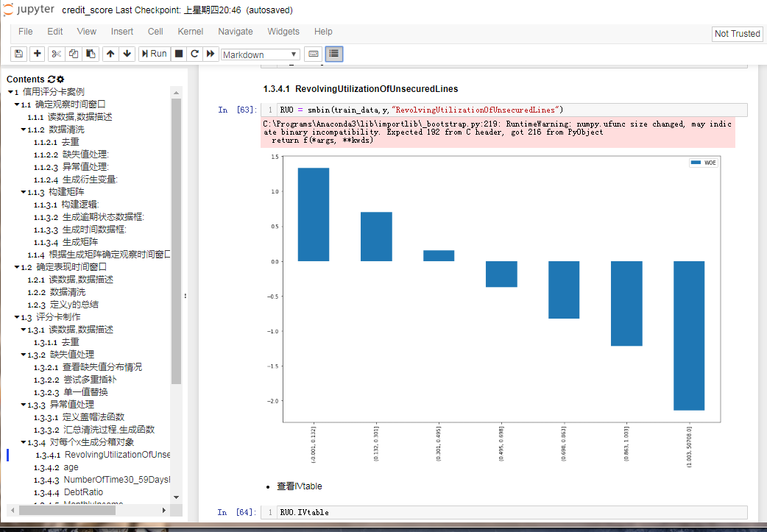This screenshot has height=532, width=767.
Task: Go to 1.3.3.1 定义盖帽法函数 section
Action: (79, 417)
